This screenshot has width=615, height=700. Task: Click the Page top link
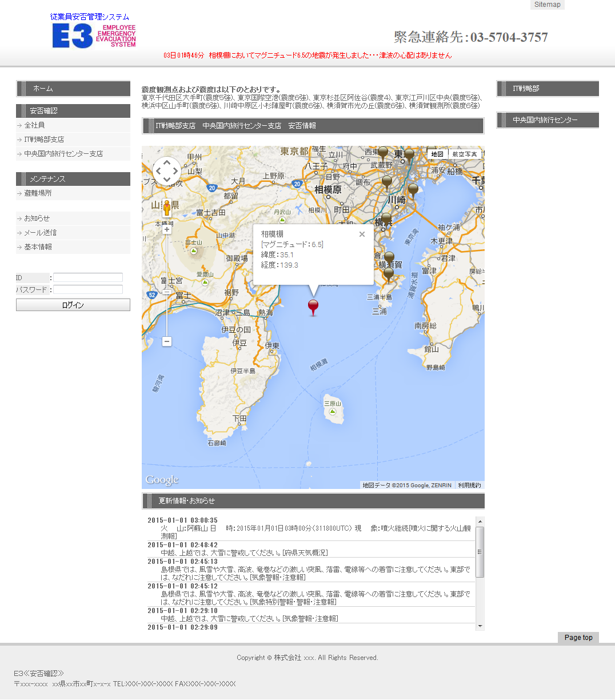pyautogui.click(x=578, y=638)
